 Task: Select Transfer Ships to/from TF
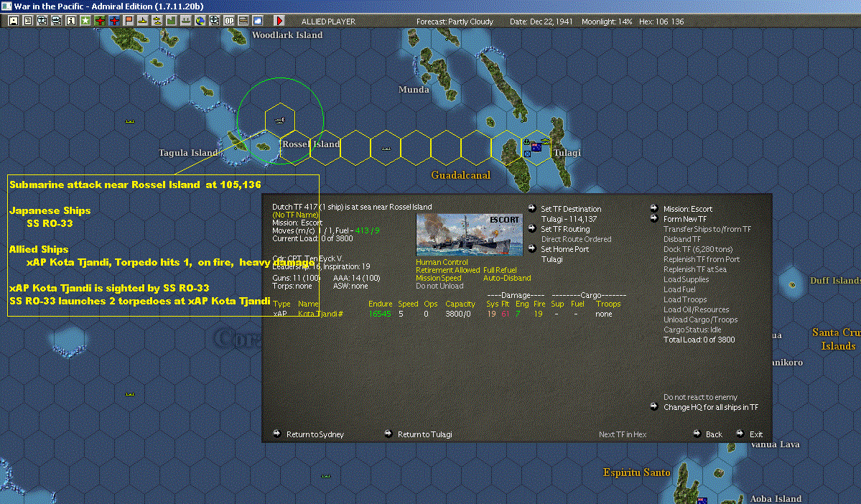point(707,229)
